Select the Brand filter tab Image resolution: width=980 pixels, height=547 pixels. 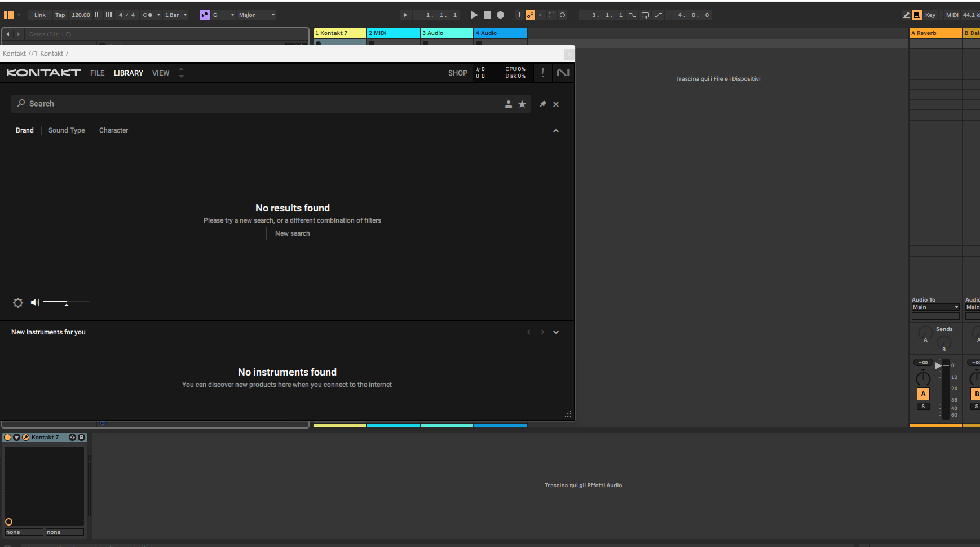(25, 130)
